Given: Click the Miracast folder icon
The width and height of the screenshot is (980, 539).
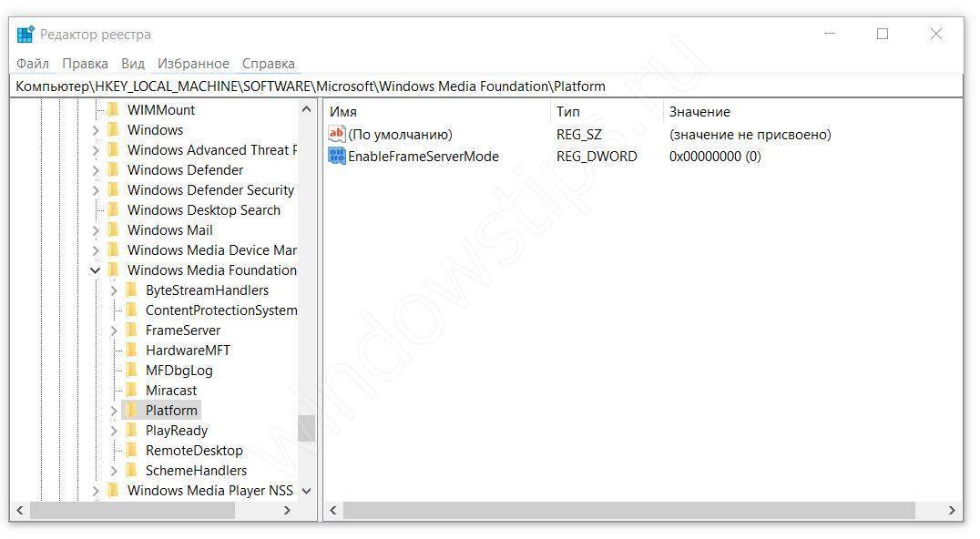Looking at the screenshot, I should tap(131, 390).
